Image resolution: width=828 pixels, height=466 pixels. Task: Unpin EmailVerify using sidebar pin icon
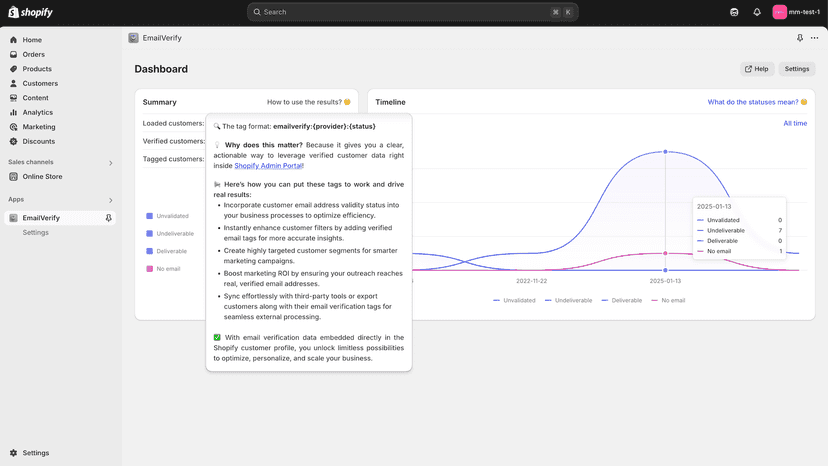108,218
